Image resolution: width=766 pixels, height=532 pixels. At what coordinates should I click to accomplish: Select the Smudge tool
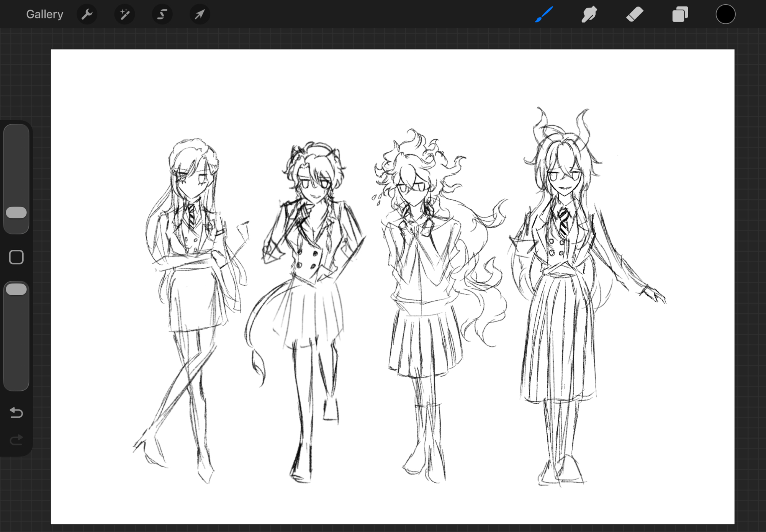click(x=589, y=15)
